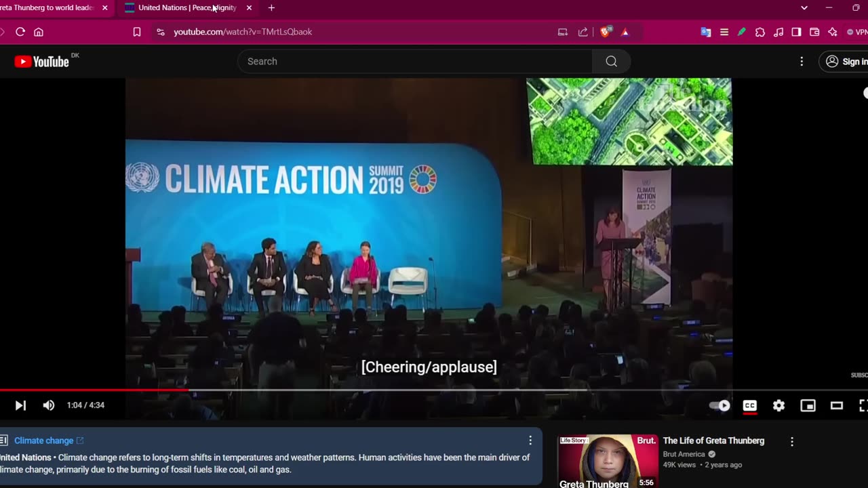
Task: Mute the video using the speaker icon
Action: click(49, 405)
